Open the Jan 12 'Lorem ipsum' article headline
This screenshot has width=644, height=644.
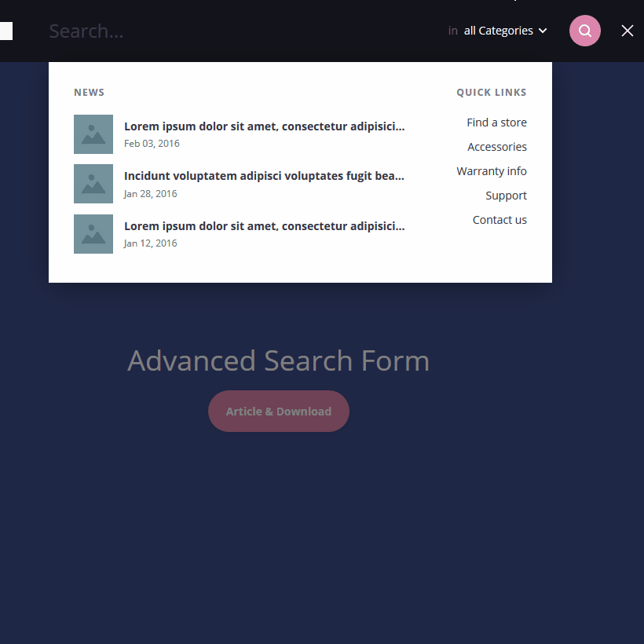264,225
